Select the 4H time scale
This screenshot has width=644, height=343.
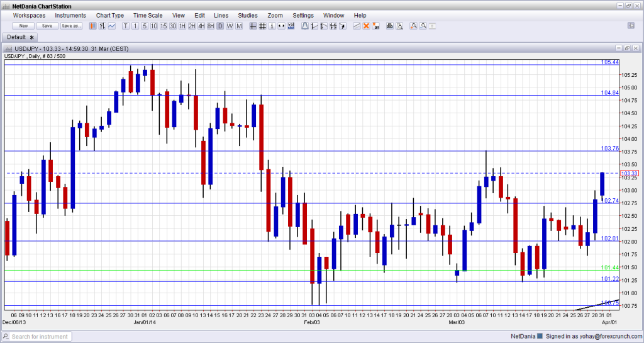(201, 26)
